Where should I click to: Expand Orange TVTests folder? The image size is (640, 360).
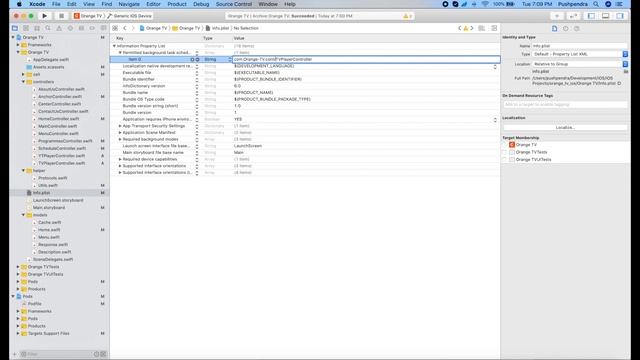(x=18, y=267)
